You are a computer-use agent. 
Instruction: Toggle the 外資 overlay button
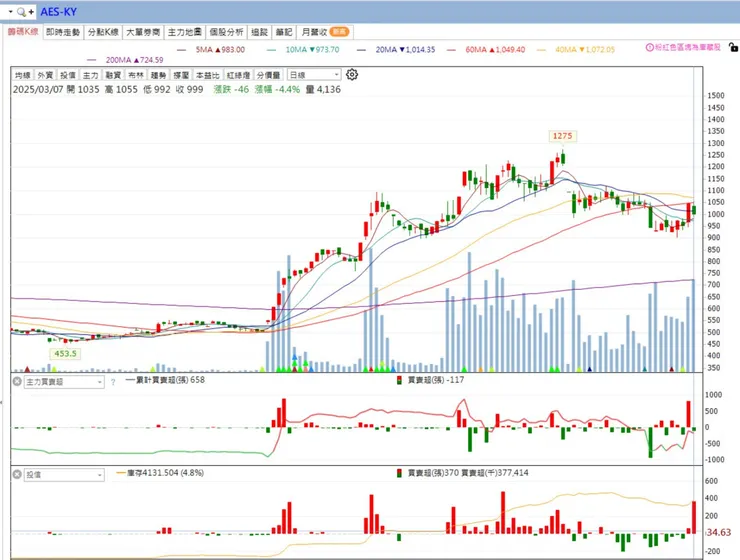pyautogui.click(x=45, y=75)
